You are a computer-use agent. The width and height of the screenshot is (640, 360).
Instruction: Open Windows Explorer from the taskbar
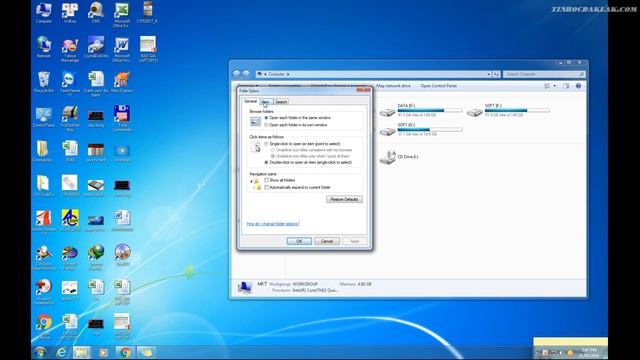pyautogui.click(x=82, y=352)
